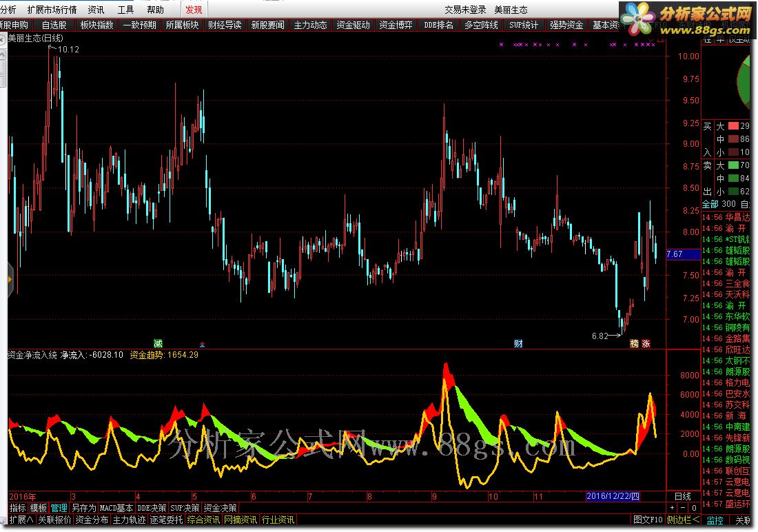This screenshot has height=532, width=758.
Task: Open the 所属板块 toolbar button
Action: click(182, 25)
